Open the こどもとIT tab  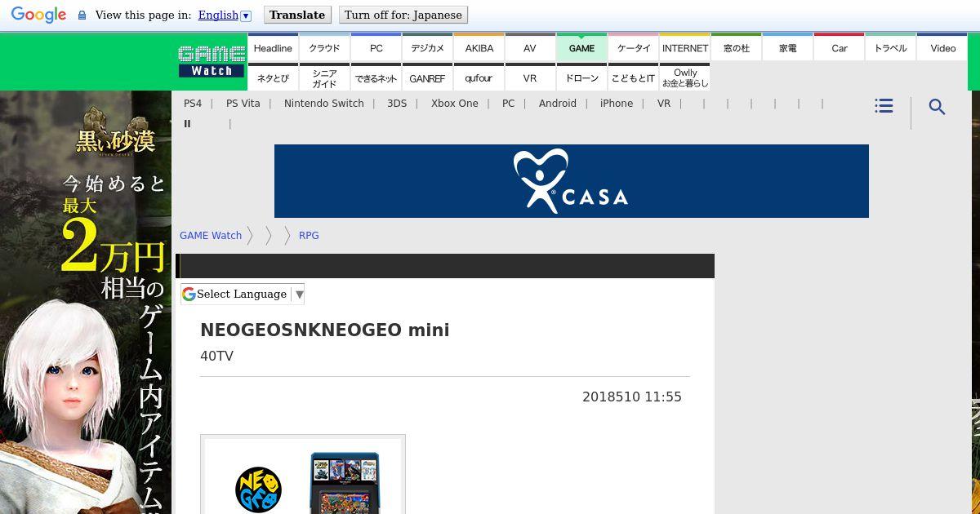[633, 78]
